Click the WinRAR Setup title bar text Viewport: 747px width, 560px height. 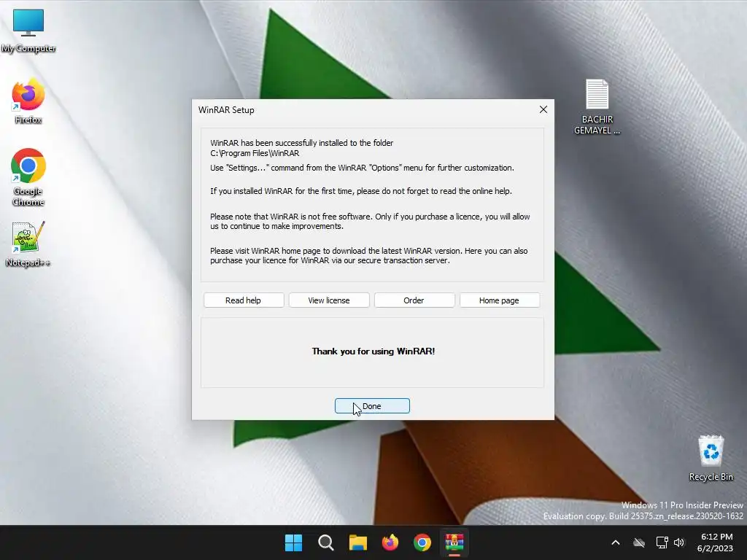point(226,110)
